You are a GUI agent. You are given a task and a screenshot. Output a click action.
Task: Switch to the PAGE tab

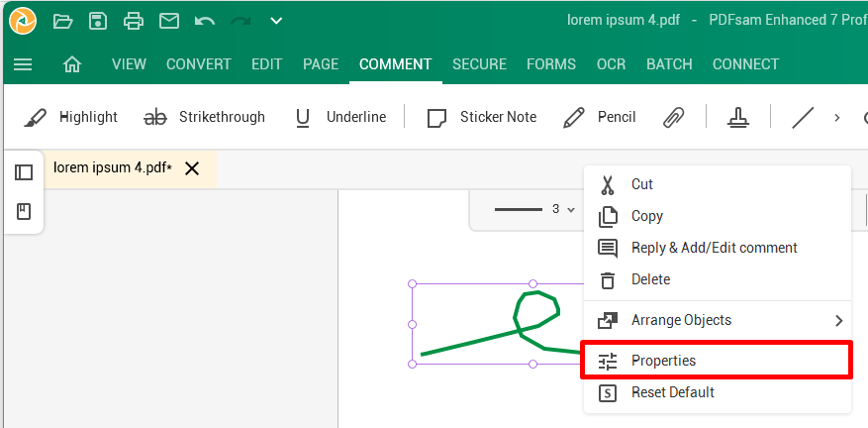(x=321, y=64)
